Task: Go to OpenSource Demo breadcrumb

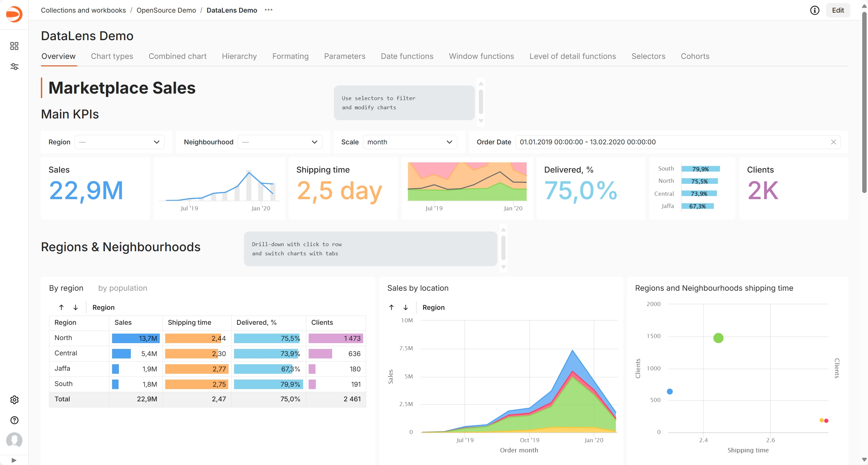Action: point(166,10)
